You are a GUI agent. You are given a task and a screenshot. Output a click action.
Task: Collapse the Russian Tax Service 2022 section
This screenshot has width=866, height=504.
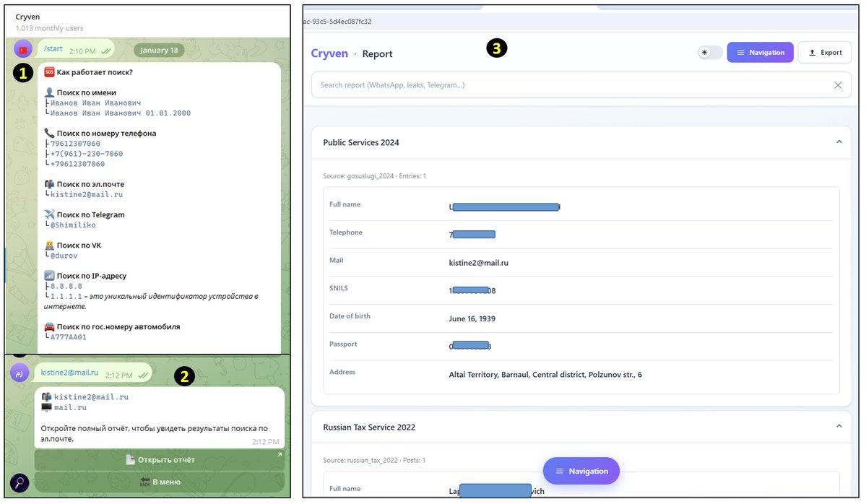(839, 426)
